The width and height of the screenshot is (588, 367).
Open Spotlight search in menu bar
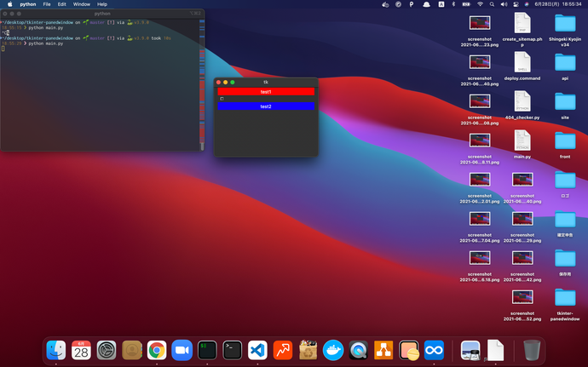point(492,4)
